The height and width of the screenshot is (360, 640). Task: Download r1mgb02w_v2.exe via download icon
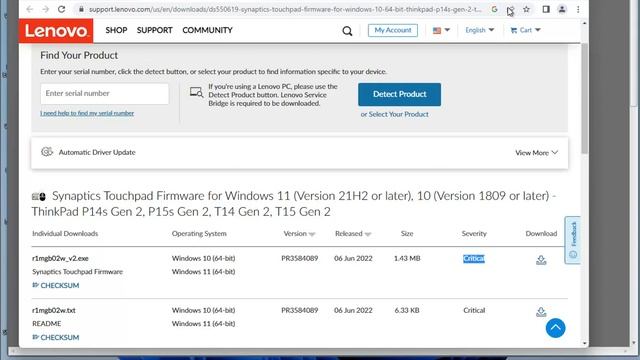[x=541, y=260]
